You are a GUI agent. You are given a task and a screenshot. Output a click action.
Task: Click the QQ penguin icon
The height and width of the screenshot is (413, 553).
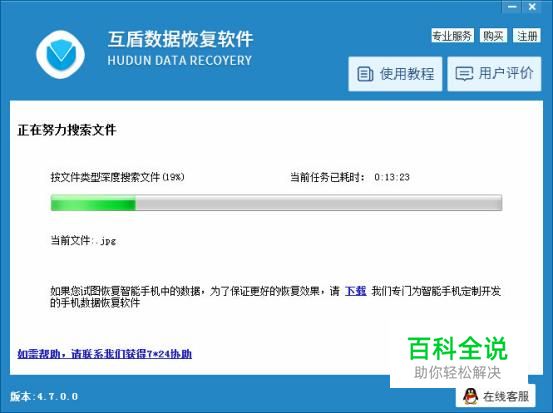coord(470,396)
